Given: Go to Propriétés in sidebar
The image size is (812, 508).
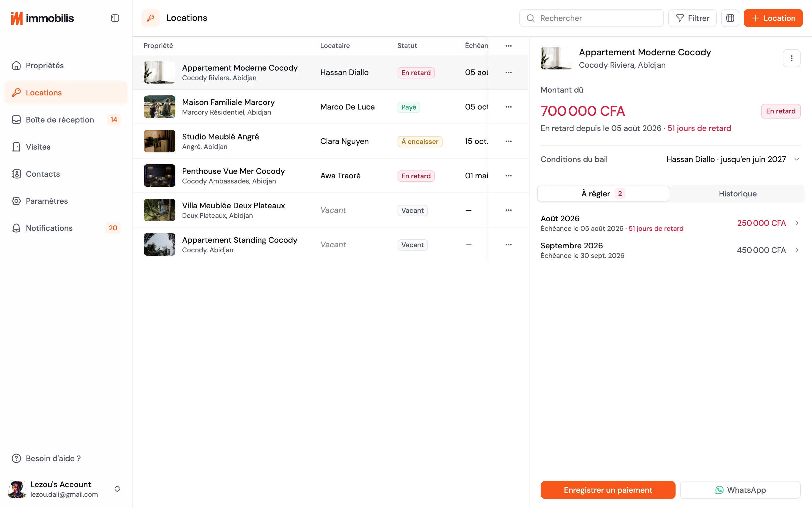Looking at the screenshot, I should tap(66, 65).
